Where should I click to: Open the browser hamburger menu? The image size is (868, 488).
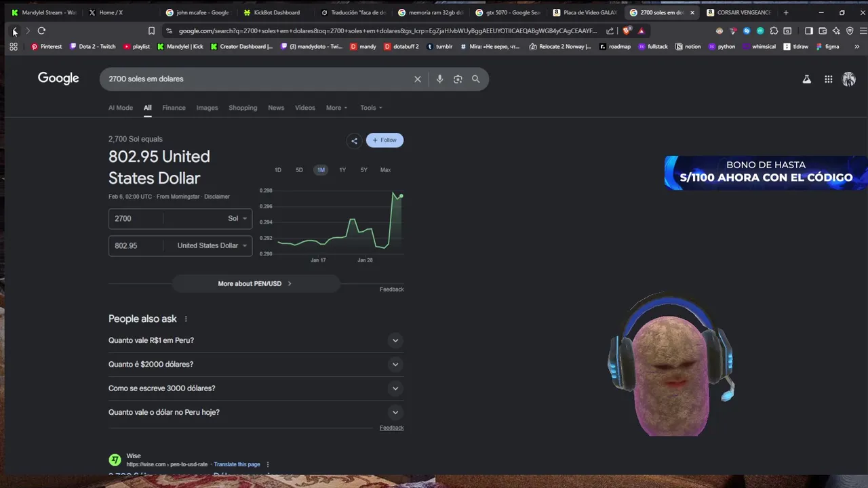tap(863, 30)
